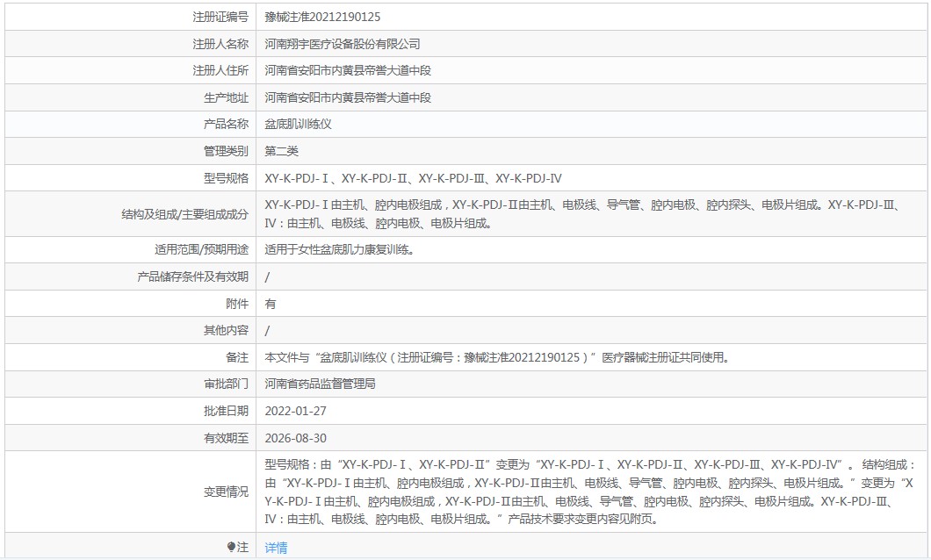
Task: Click the 产品储存条件及有效期 label
Action: point(193,276)
